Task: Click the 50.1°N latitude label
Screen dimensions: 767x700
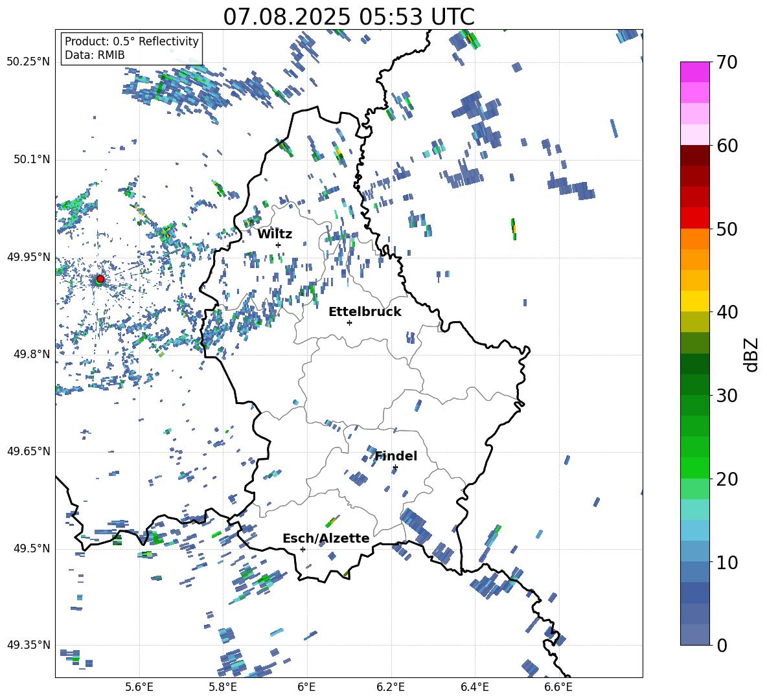Action: 31,160
